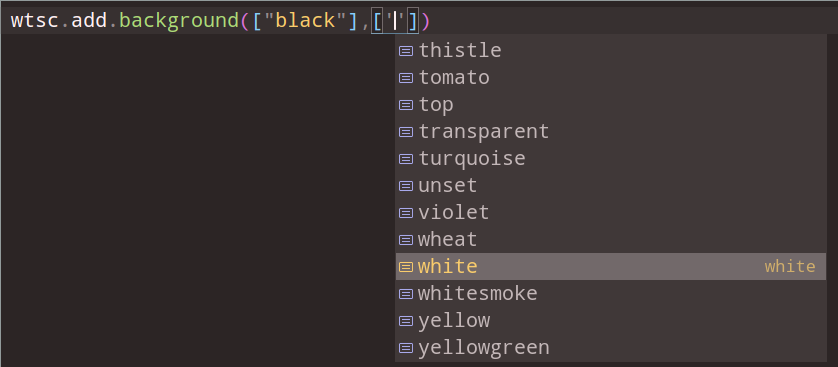
Task: Click the value icon beside transparent
Action: [406, 132]
